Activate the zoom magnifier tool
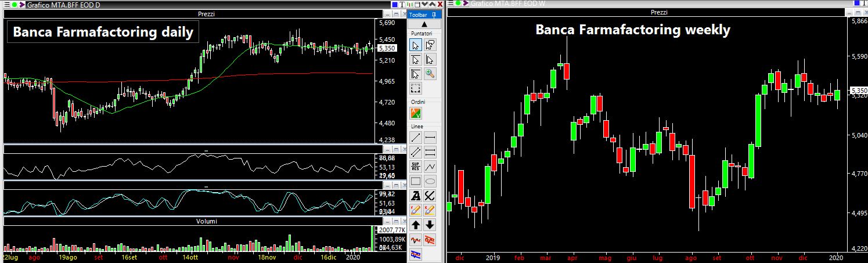 (430, 74)
